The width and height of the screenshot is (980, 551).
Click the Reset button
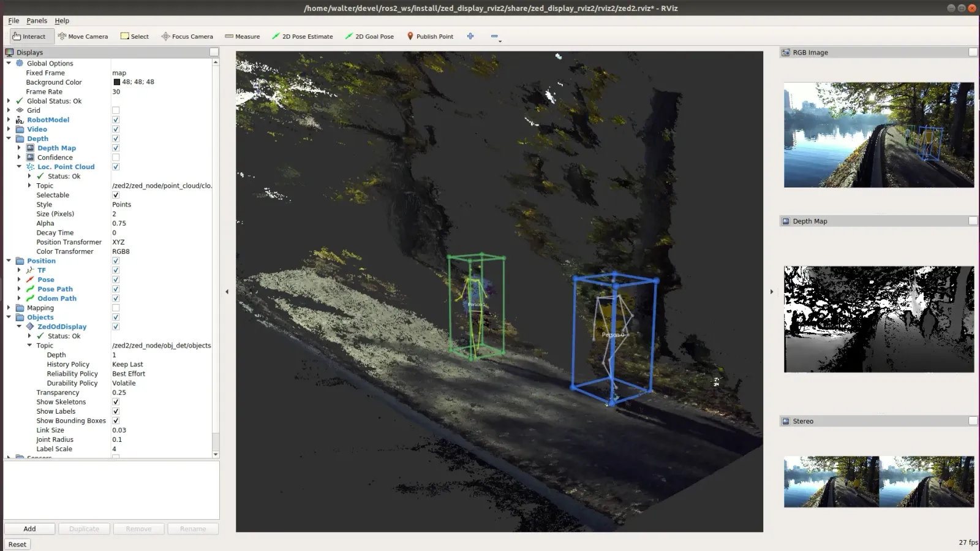point(17,544)
